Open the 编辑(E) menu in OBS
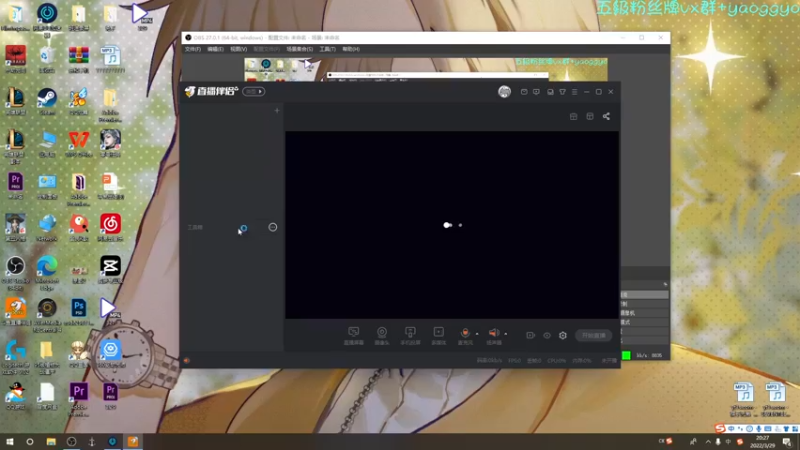This screenshot has width=800, height=450. (x=215, y=49)
